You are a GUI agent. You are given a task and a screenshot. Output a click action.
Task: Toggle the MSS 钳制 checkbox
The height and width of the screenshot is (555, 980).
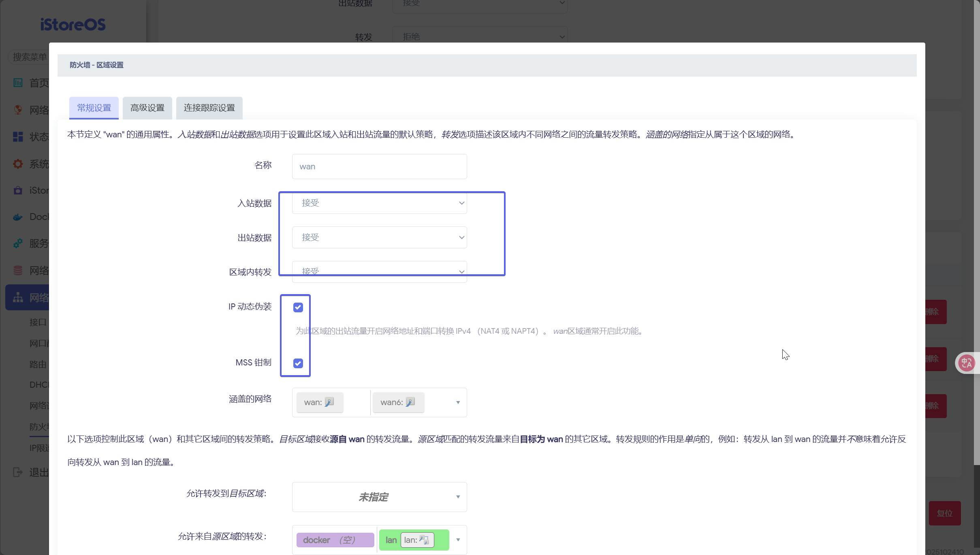tap(298, 363)
